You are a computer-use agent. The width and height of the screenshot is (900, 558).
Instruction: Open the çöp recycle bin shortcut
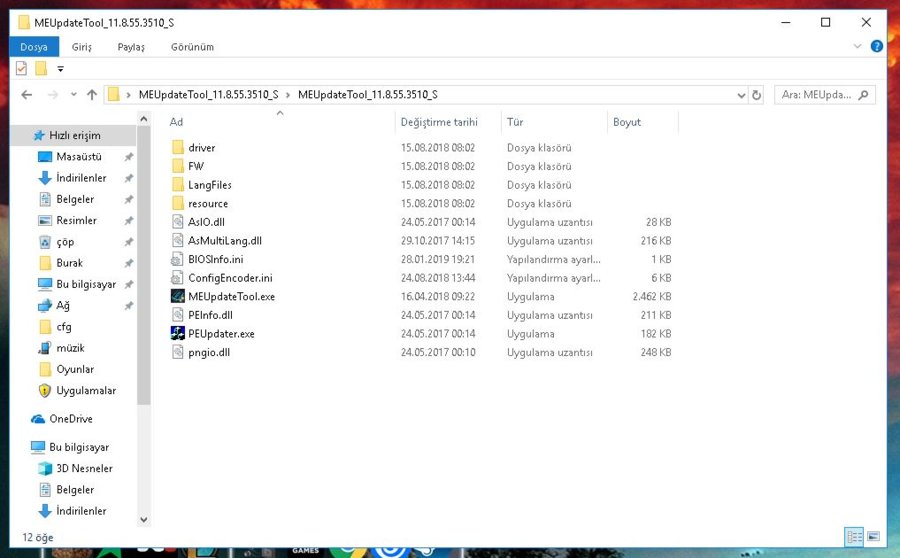coord(65,242)
